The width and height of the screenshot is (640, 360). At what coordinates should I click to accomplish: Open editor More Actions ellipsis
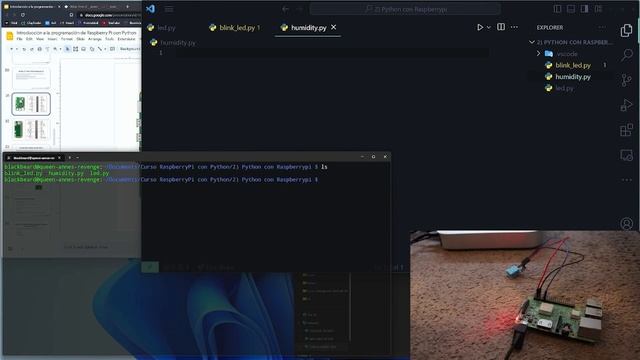(x=514, y=27)
